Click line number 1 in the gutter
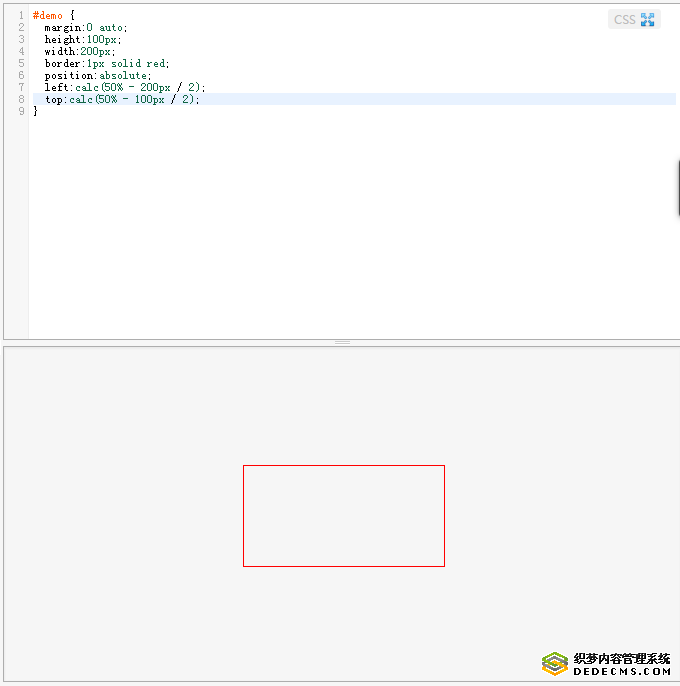Screen dimensions: 680x686 pos(21,16)
